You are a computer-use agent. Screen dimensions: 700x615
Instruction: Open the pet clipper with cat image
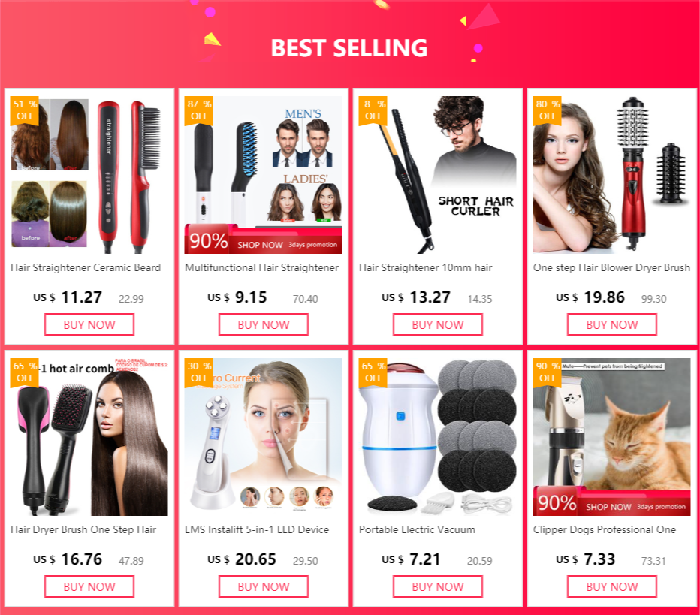[x=612, y=437]
